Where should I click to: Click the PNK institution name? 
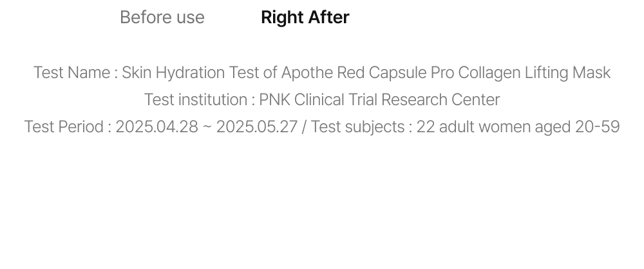(275, 100)
